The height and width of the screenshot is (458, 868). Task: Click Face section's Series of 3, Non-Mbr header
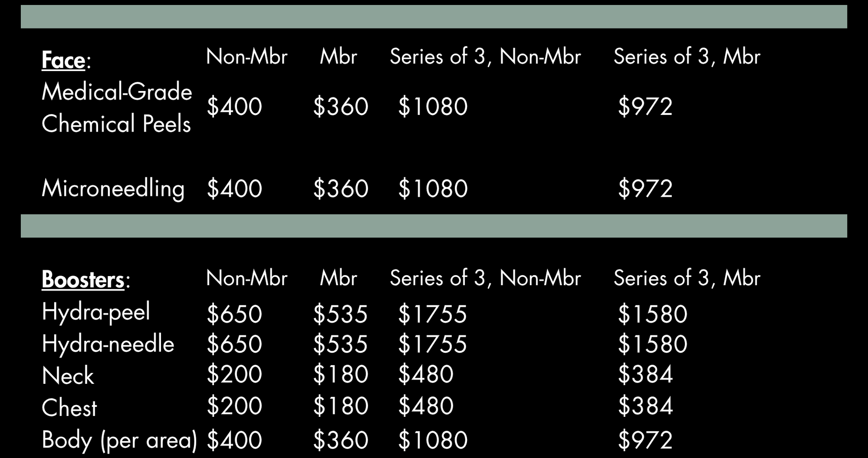click(x=485, y=57)
